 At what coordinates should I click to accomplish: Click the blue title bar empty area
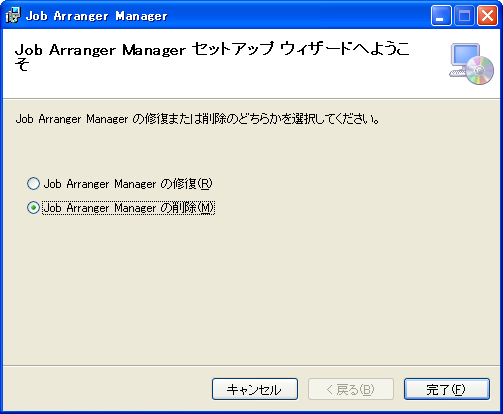click(297, 15)
